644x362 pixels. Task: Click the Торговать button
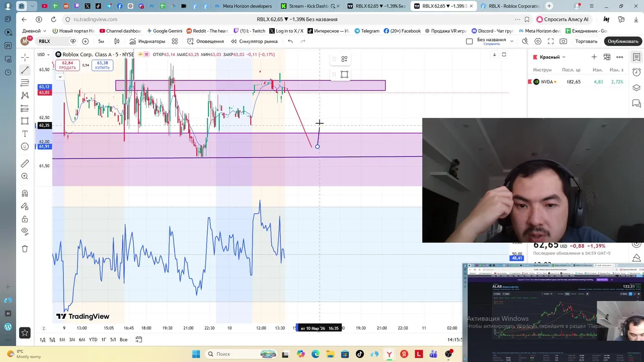coord(586,41)
